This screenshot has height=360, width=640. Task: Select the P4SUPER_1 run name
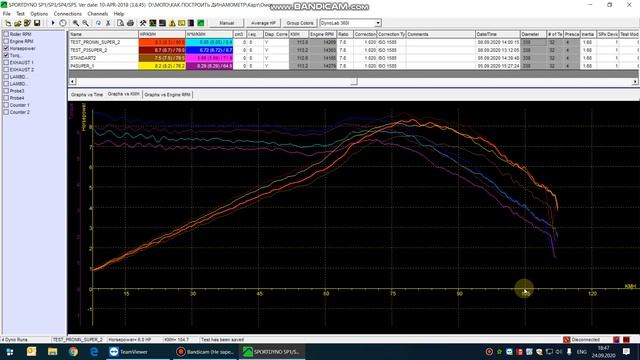(82, 66)
